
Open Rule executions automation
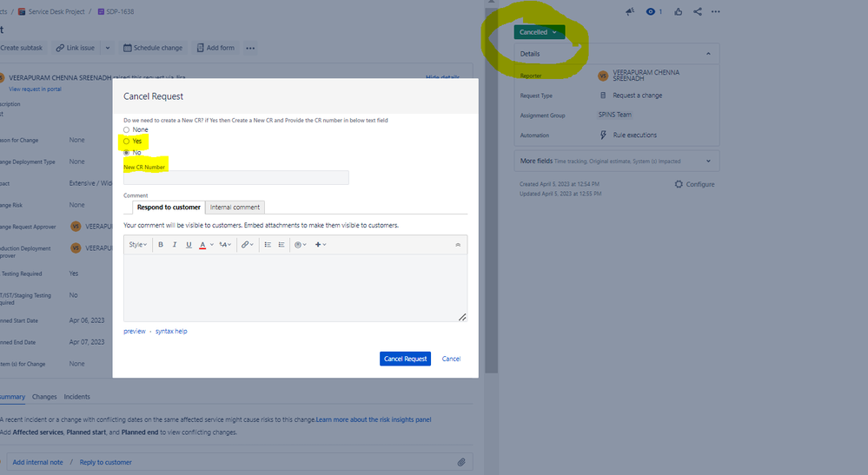click(x=634, y=135)
